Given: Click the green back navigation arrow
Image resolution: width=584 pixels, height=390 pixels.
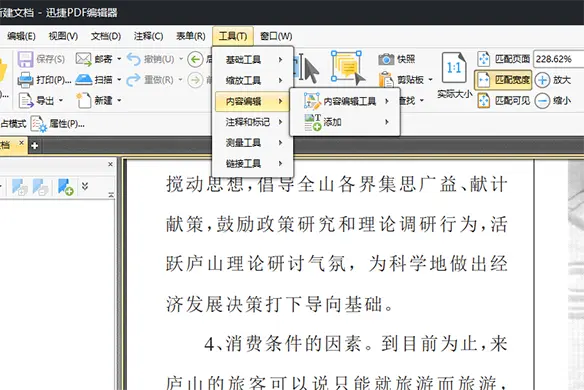Looking at the screenshot, I should [x=195, y=60].
